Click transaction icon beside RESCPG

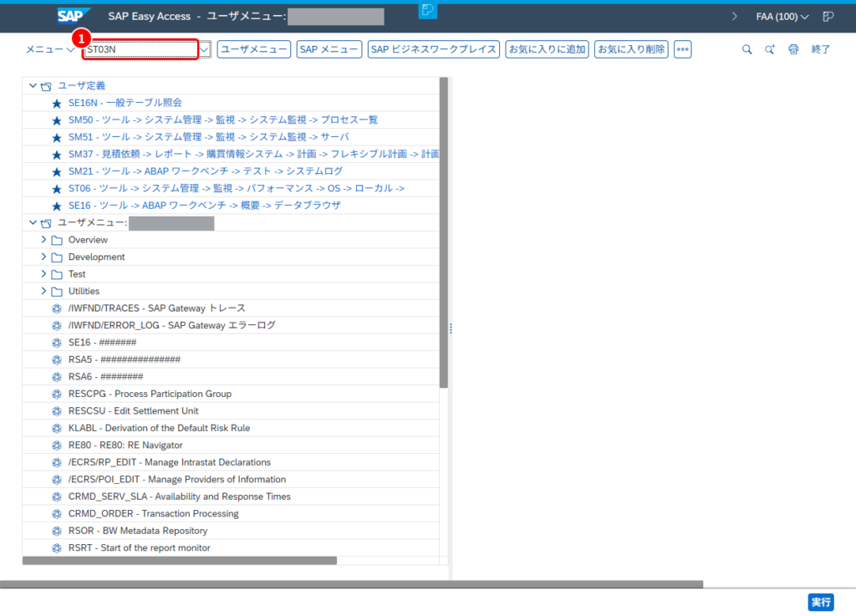[x=56, y=395]
